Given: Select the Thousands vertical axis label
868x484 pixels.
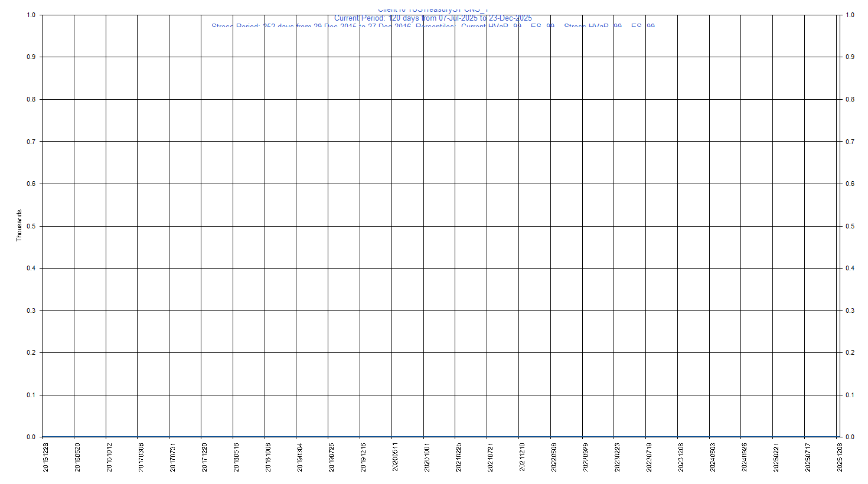Looking at the screenshot, I should click(x=18, y=226).
